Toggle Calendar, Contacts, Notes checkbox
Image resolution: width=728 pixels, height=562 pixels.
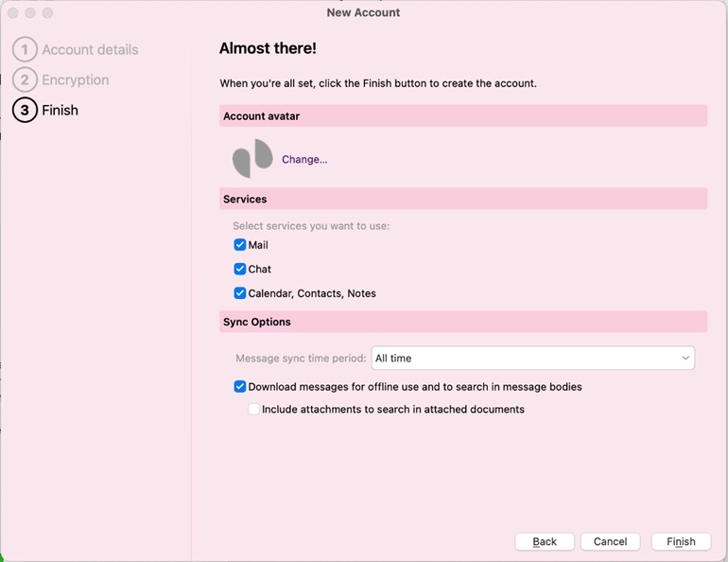coord(240,293)
